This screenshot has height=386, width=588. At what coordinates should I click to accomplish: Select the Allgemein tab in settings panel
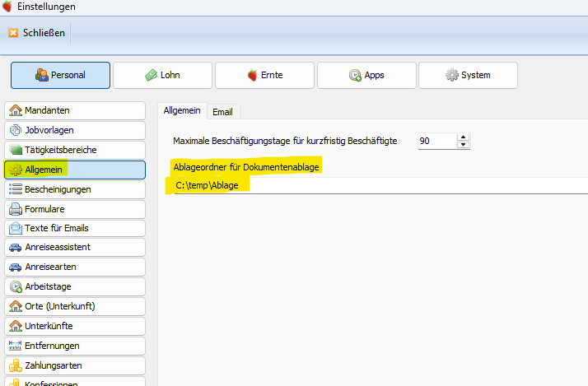tap(182, 110)
